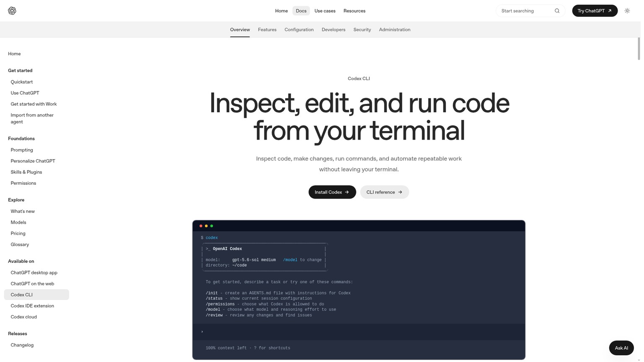Click the search magnifier icon
Screen dimensions: 644x362
[x=557, y=11]
